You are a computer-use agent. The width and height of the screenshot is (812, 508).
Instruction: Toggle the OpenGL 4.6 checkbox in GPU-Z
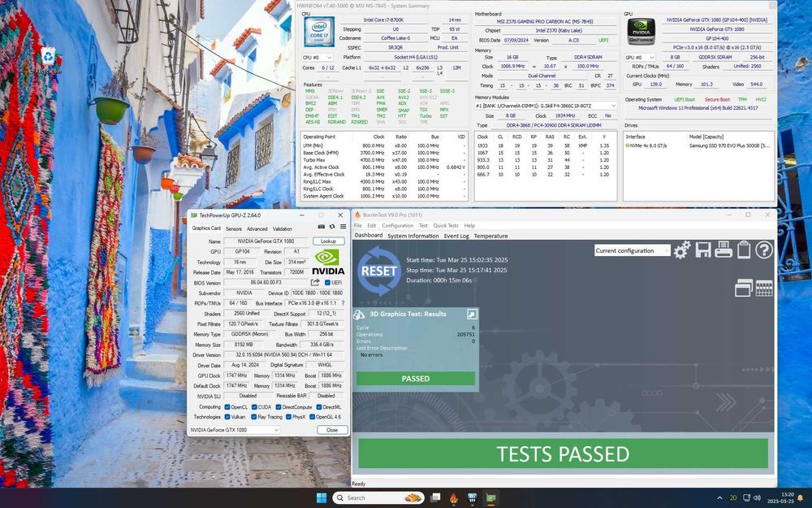pyautogui.click(x=313, y=417)
